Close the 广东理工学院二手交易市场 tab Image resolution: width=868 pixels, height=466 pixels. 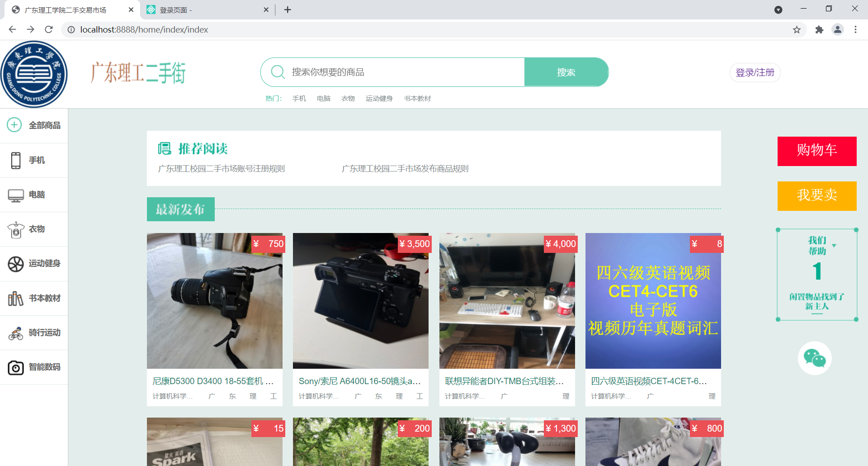(131, 10)
